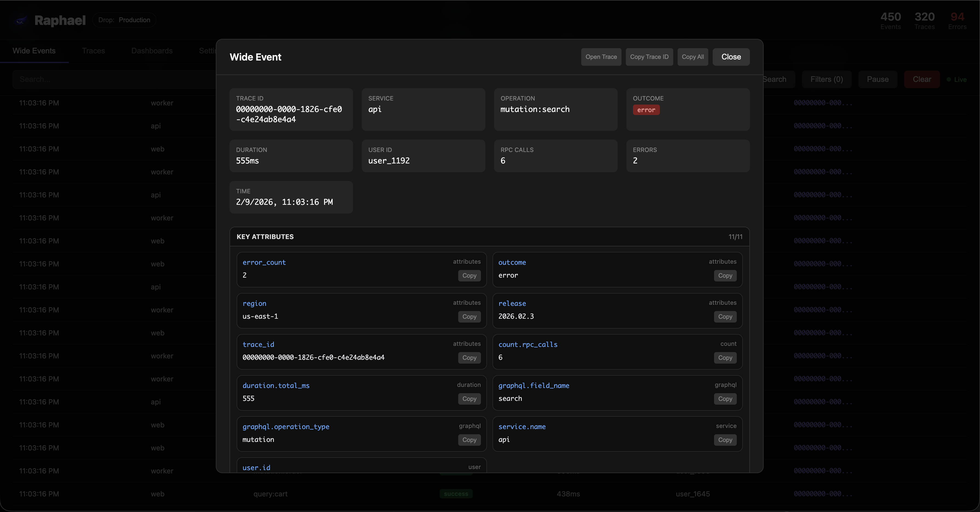The image size is (980, 512).
Task: Click the red error outcome badge
Action: [646, 110]
